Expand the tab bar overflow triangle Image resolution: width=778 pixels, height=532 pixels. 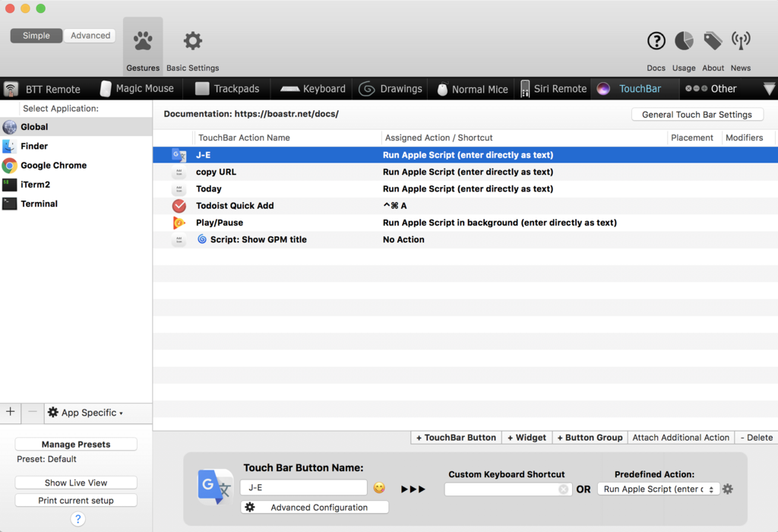pos(769,89)
